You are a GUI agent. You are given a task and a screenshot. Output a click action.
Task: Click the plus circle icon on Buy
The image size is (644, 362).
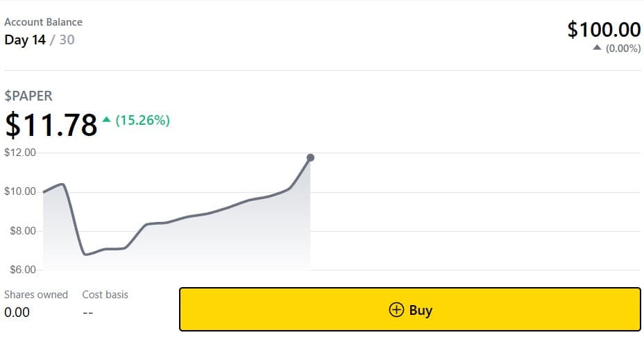(396, 310)
